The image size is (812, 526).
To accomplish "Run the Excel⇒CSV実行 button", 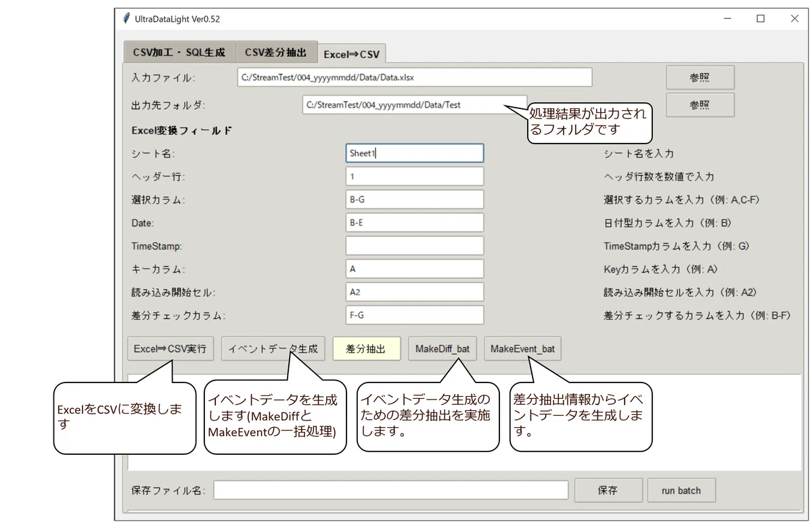I will (x=171, y=349).
